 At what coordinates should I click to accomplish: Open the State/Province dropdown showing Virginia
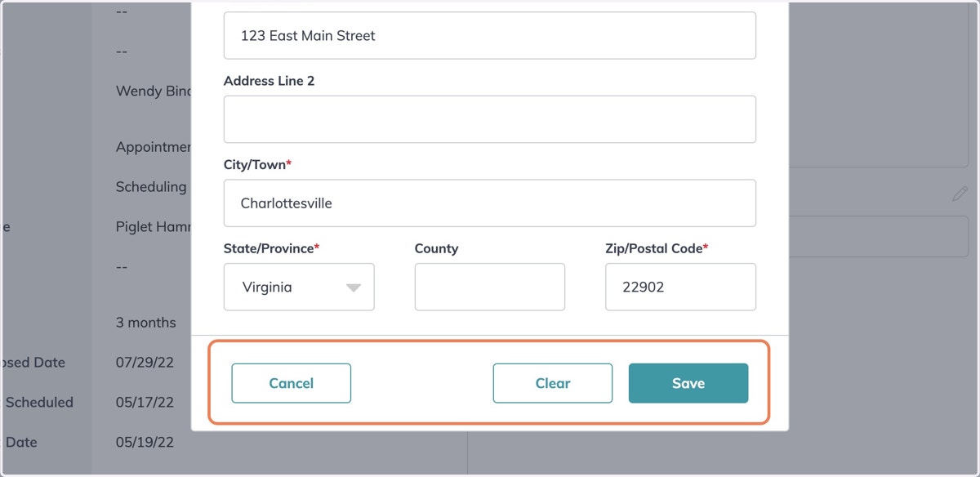click(299, 287)
